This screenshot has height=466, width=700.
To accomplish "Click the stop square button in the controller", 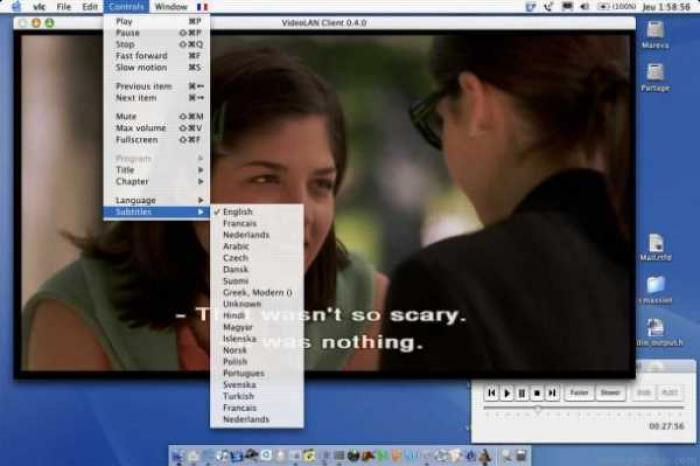I will pyautogui.click(x=537, y=393).
